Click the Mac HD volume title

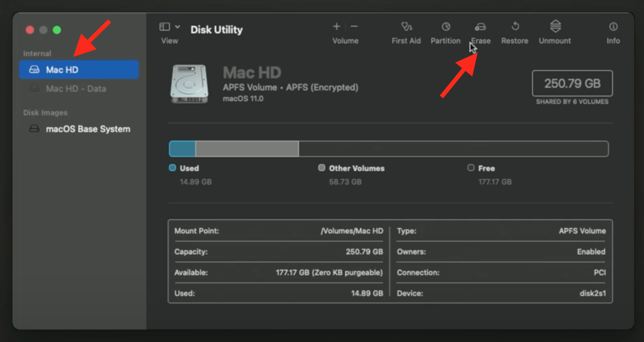[252, 73]
